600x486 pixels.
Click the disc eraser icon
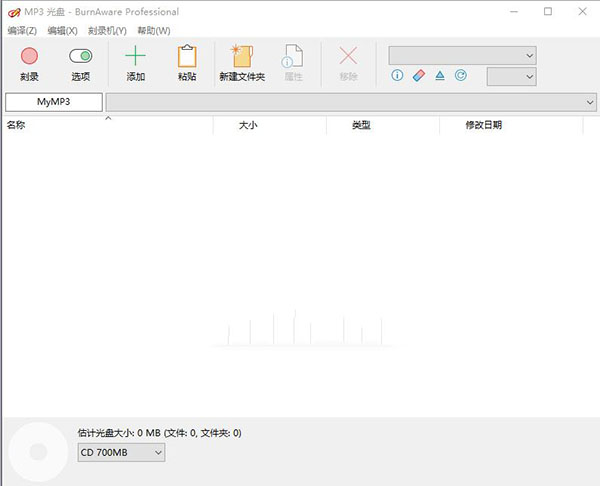coord(419,75)
